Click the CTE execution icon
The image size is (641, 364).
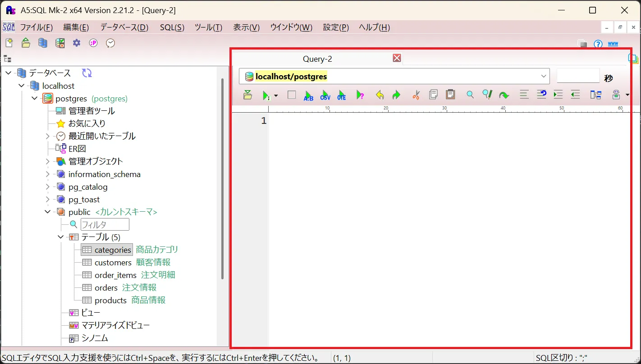pos(342,95)
